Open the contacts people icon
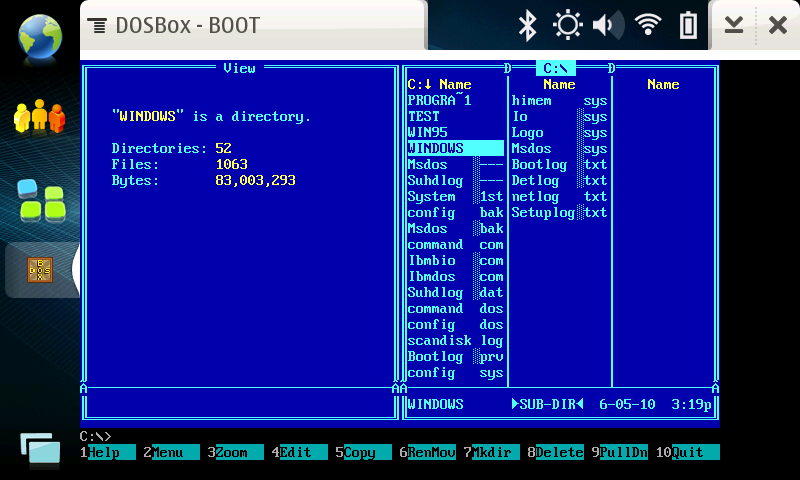The height and width of the screenshot is (480, 800). pyautogui.click(x=39, y=116)
